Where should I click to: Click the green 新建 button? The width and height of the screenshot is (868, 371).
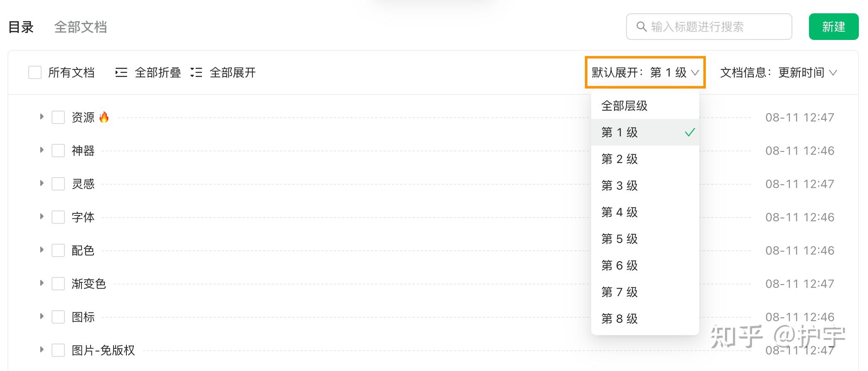pyautogui.click(x=833, y=27)
